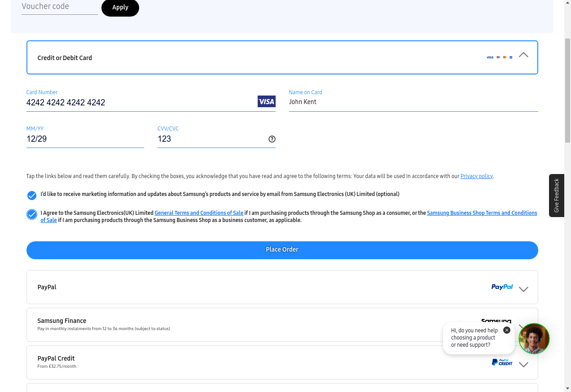Close the chat help popup bubble
The image size is (571, 392).
click(x=507, y=330)
